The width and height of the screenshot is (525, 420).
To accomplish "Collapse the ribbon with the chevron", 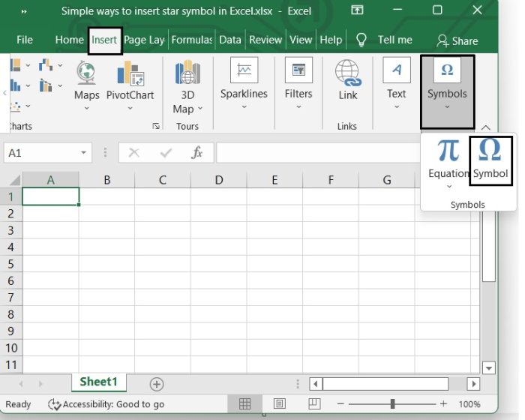I will (486, 127).
